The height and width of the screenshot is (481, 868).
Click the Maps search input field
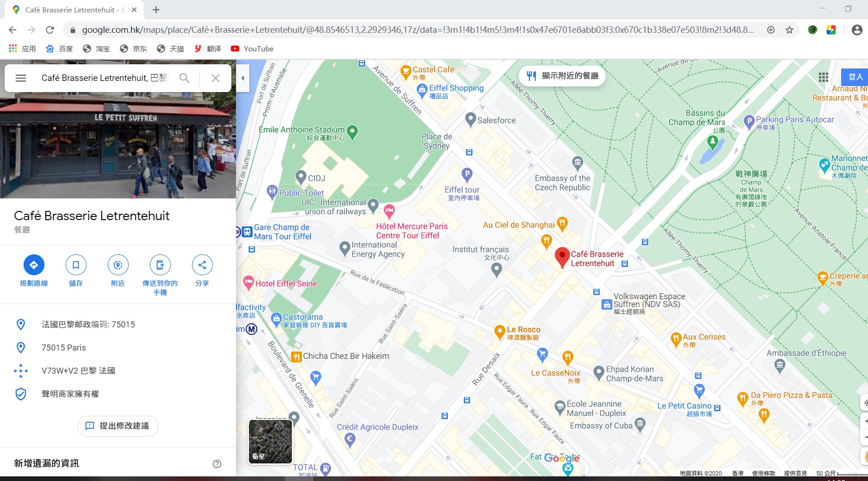(106, 78)
